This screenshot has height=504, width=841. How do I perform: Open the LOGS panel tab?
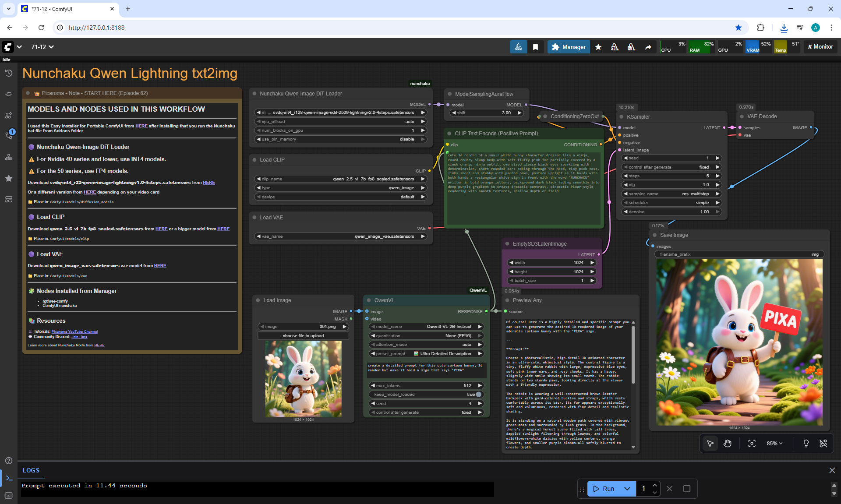(x=31, y=470)
